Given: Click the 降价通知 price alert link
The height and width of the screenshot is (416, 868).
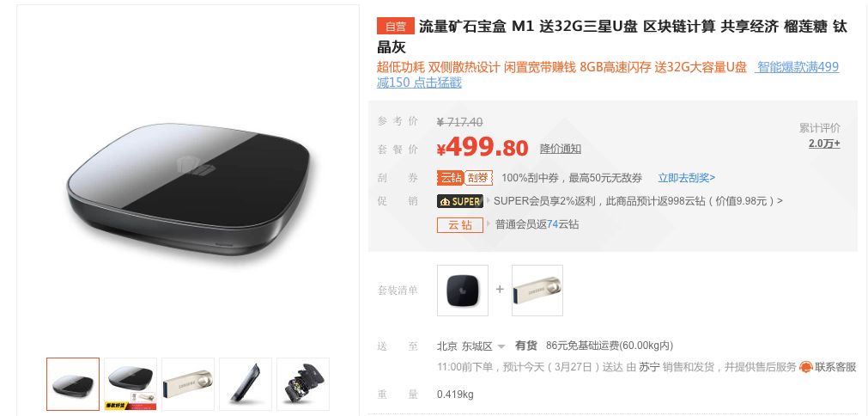Looking at the screenshot, I should click(561, 149).
